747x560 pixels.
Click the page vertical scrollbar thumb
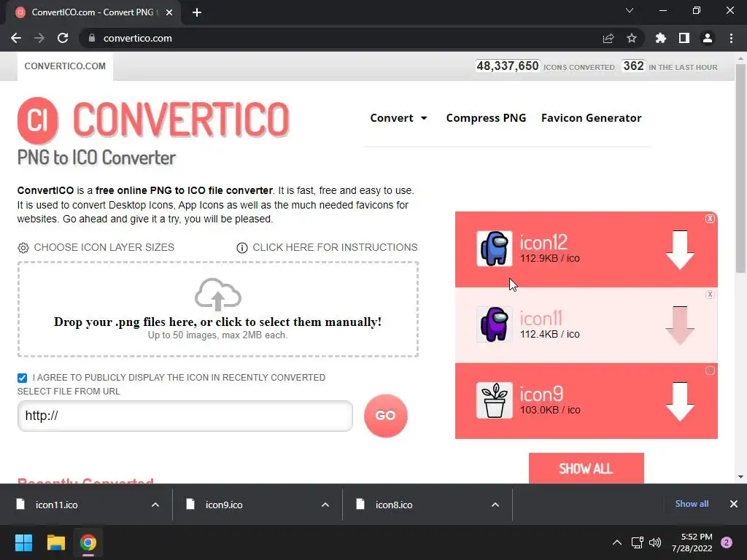tap(740, 168)
